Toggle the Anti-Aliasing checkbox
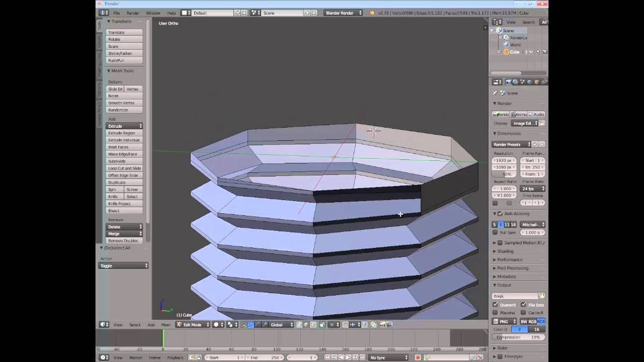This screenshot has width=644, height=362. pos(500,213)
